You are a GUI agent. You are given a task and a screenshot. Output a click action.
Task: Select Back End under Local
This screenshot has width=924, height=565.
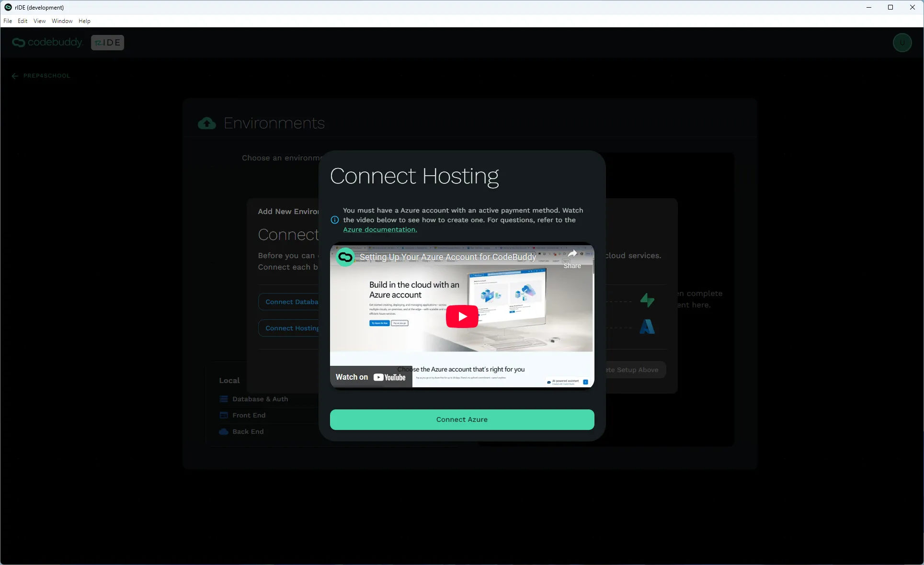[248, 432]
